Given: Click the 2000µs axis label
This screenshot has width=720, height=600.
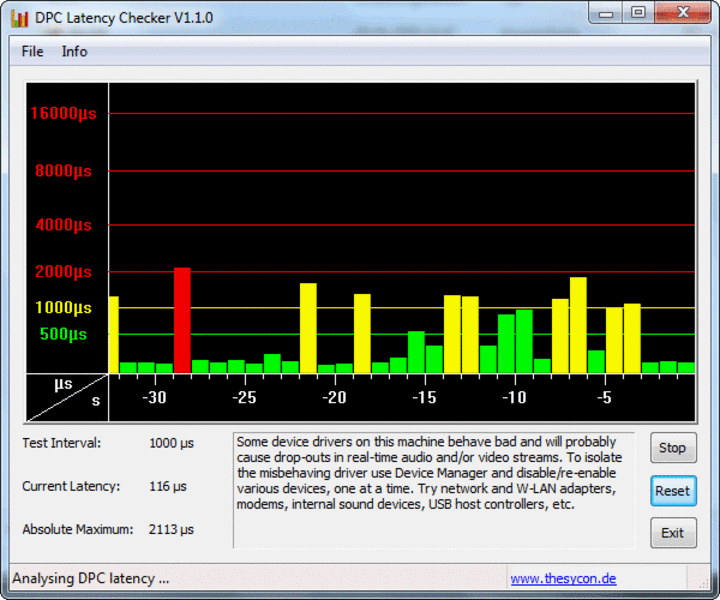Looking at the screenshot, I should click(63, 271).
